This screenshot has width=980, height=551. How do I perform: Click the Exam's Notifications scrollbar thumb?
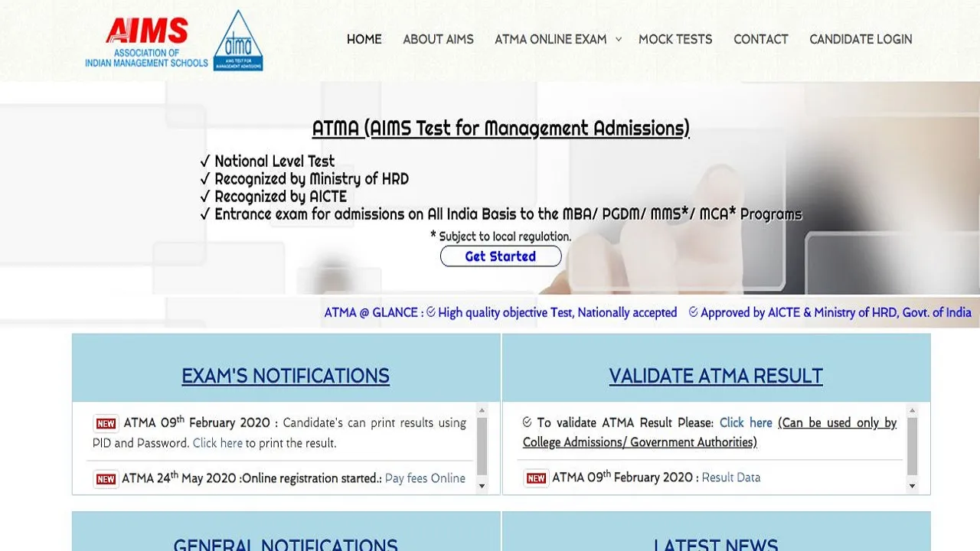click(482, 446)
